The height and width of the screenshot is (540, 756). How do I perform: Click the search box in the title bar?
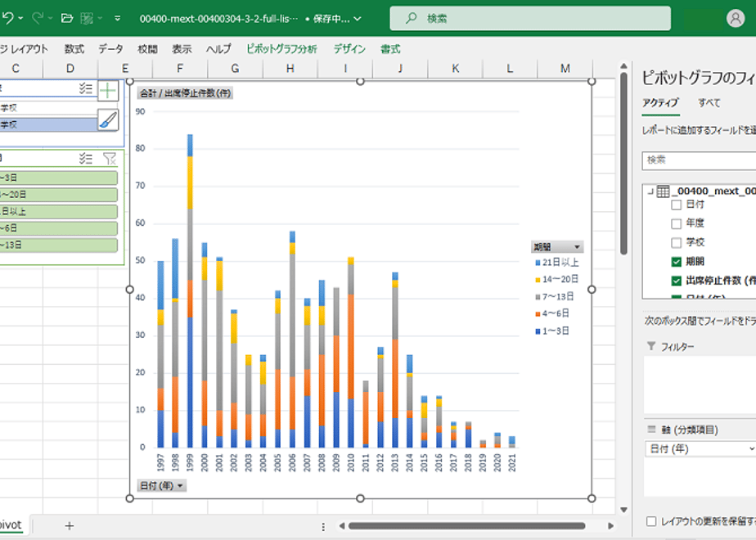pos(530,18)
